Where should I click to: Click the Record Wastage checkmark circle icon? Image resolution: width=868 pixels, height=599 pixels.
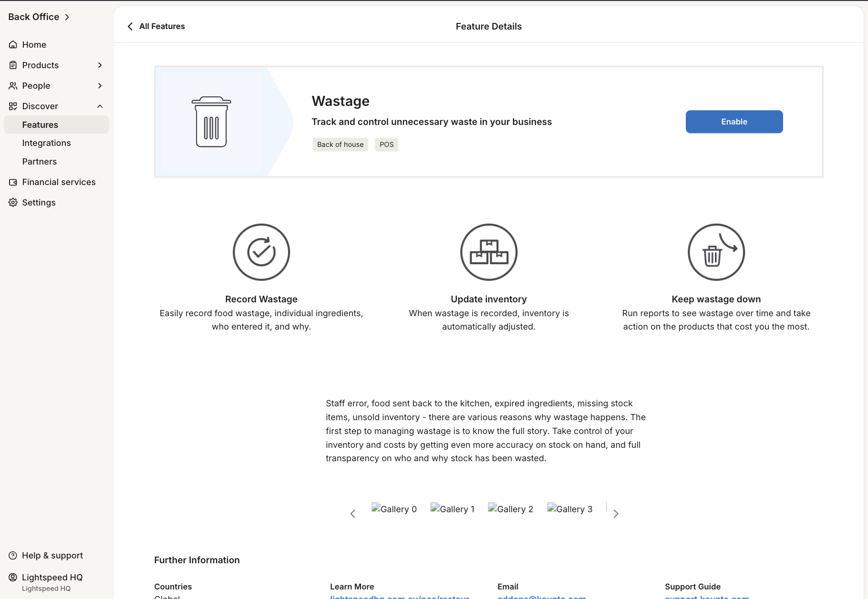pyautogui.click(x=261, y=252)
